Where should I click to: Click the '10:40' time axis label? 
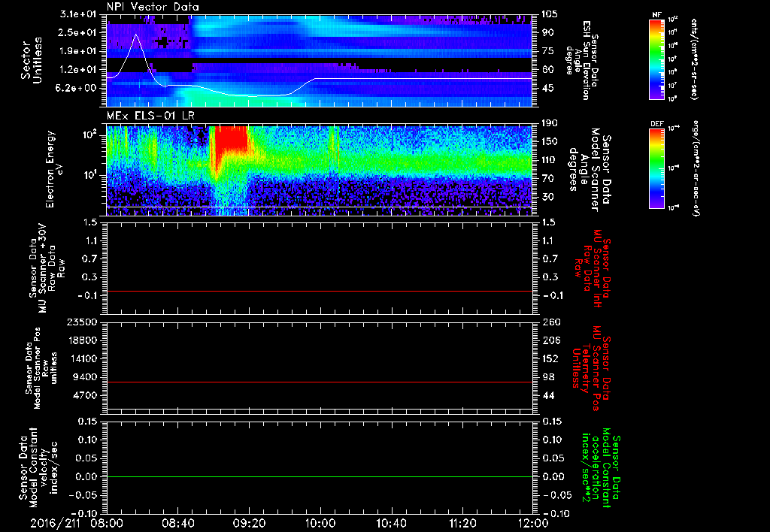click(391, 523)
